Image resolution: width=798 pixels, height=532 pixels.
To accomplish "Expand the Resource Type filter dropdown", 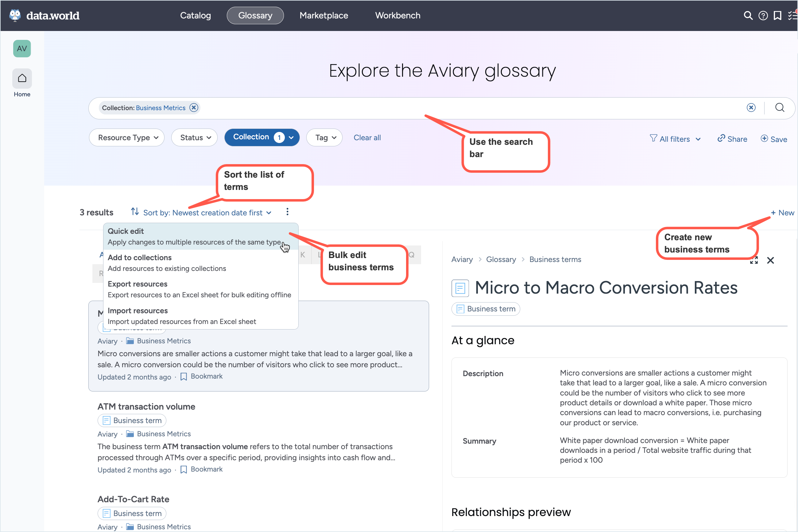I will tap(127, 137).
